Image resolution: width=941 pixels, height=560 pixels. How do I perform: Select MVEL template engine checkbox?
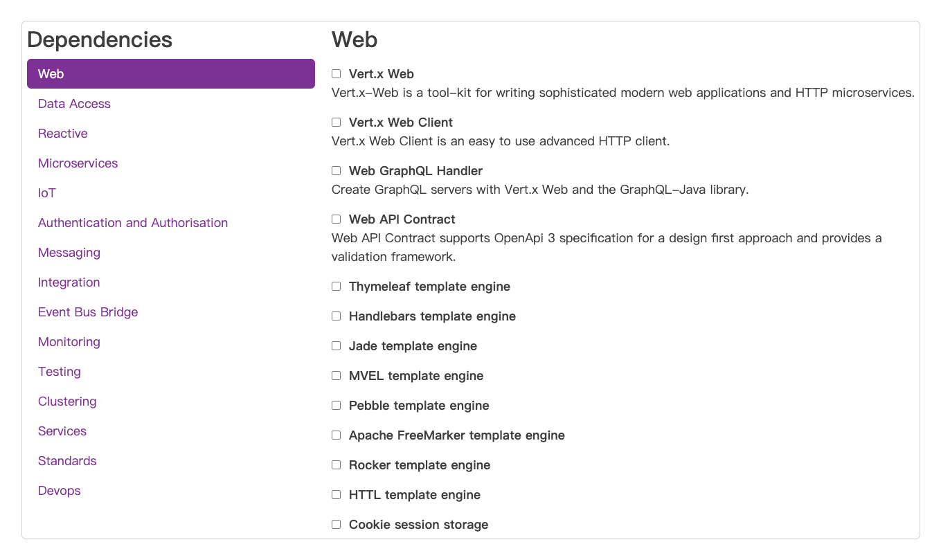(336, 376)
